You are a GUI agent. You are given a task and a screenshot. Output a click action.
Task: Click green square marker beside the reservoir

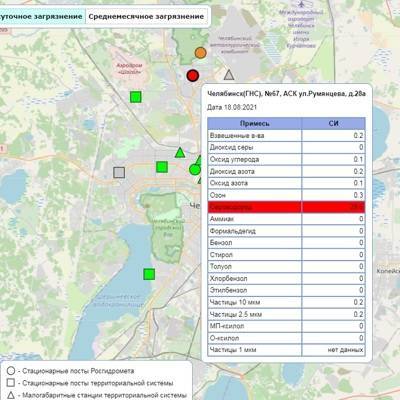149,274
